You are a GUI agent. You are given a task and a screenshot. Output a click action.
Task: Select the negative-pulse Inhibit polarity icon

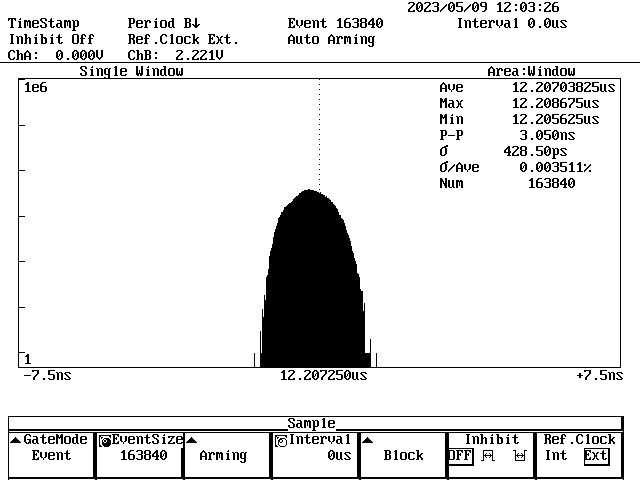pos(519,456)
